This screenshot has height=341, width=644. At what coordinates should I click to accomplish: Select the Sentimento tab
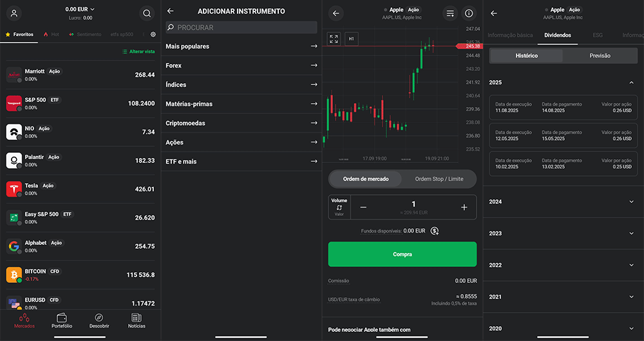coord(86,35)
